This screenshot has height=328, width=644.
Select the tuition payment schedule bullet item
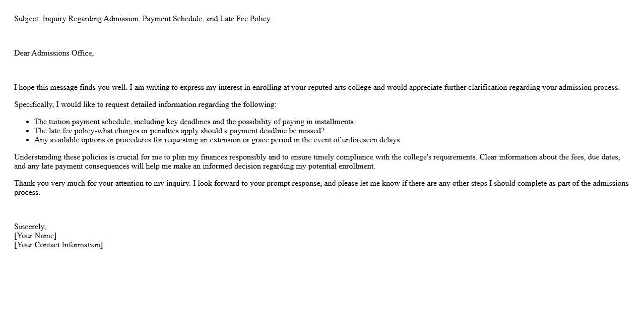point(195,122)
